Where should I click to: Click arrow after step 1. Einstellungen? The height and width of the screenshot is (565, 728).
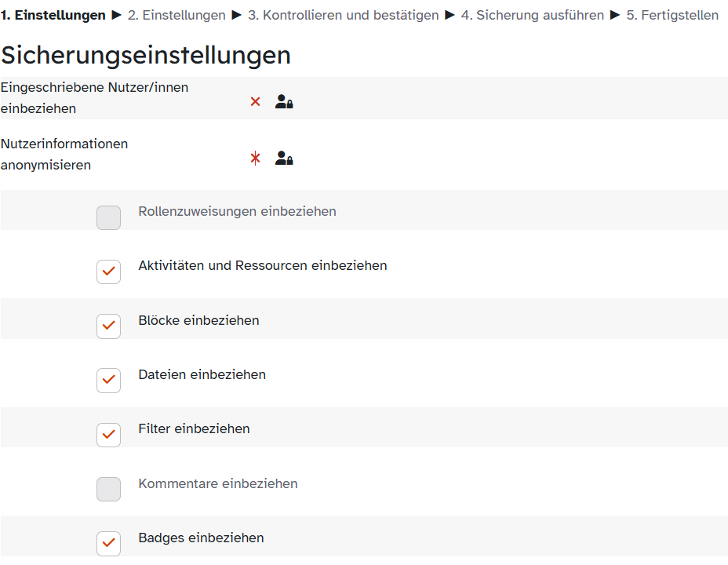tap(117, 16)
